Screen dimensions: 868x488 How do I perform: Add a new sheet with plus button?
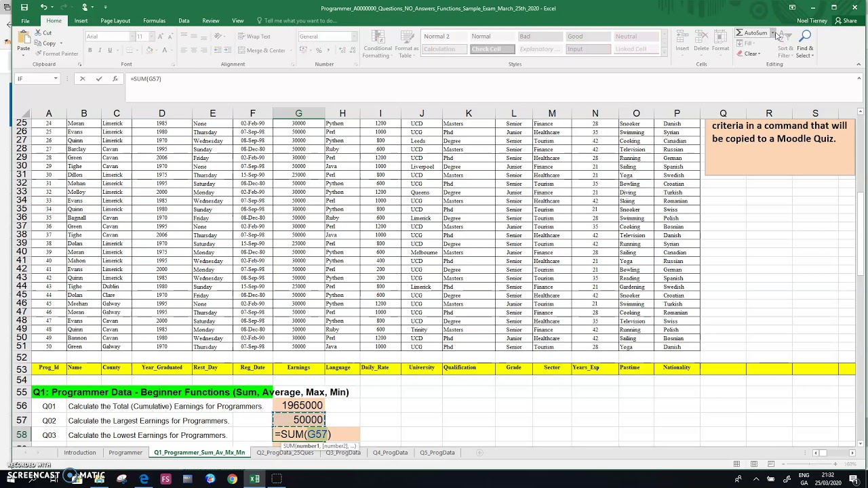click(x=479, y=453)
